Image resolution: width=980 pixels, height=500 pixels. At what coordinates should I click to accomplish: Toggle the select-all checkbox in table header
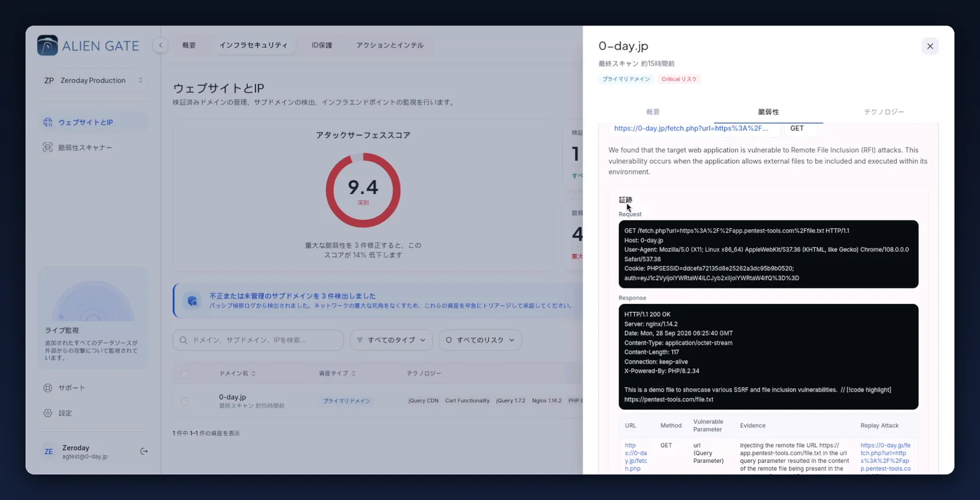[x=185, y=374]
